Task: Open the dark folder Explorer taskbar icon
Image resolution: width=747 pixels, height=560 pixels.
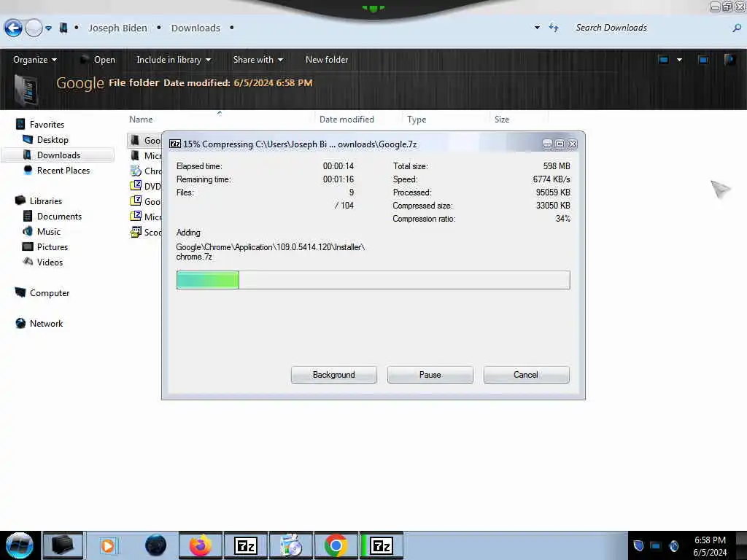Action: pos(63,545)
